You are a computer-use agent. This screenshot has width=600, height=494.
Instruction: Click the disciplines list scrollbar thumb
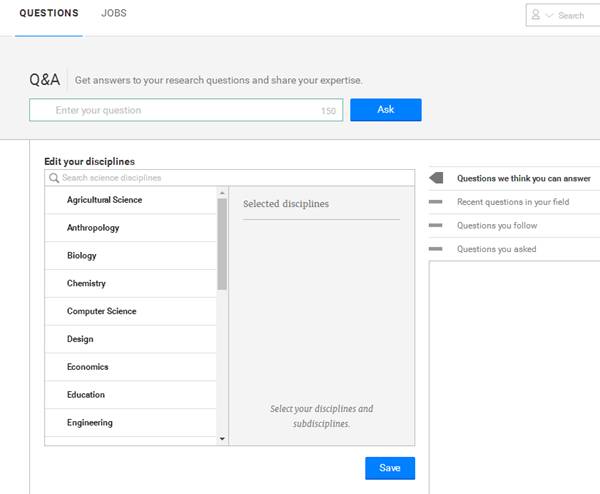point(222,244)
